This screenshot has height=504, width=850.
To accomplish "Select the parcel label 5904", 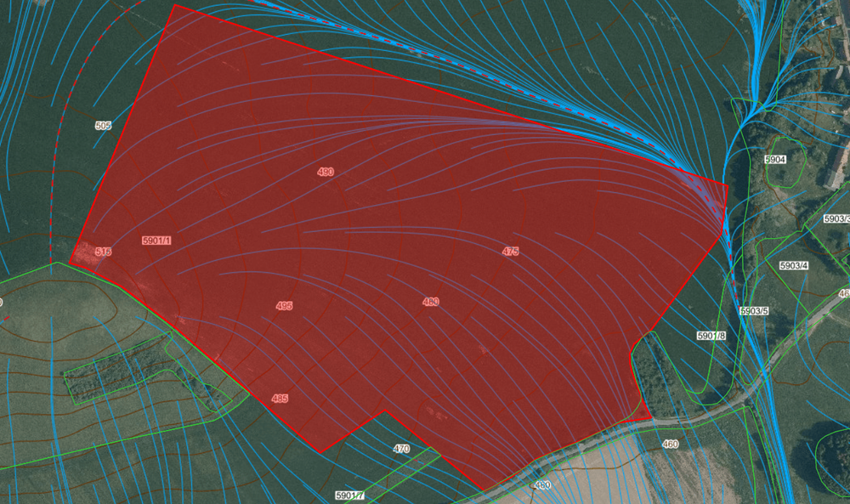I will pyautogui.click(x=775, y=159).
